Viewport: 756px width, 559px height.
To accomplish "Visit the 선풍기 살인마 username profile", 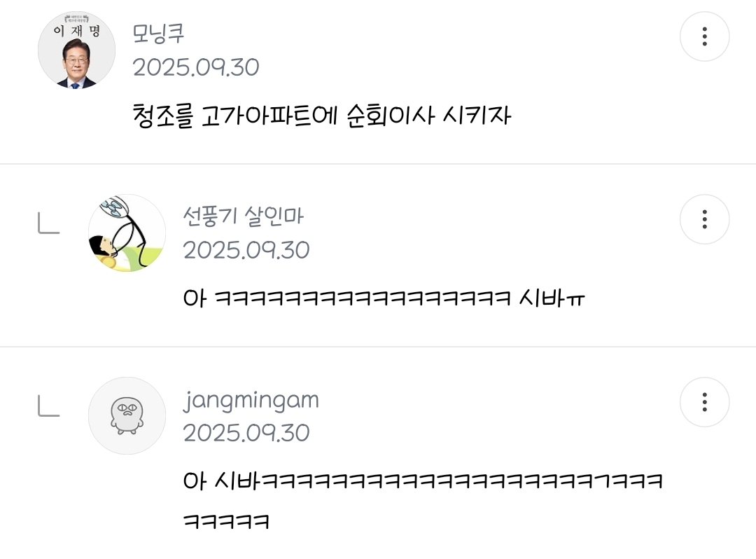I will pos(244,216).
